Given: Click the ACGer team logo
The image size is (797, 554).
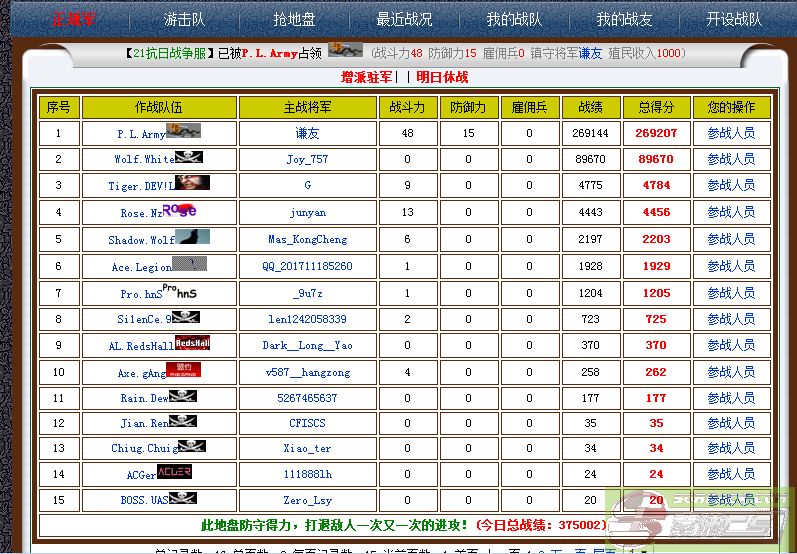Looking at the screenshot, I should click(174, 472).
